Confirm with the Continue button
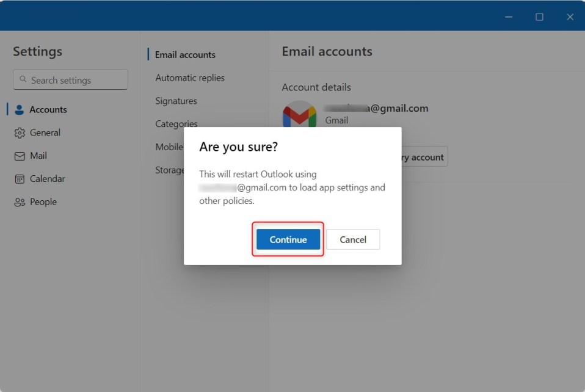 pos(288,239)
